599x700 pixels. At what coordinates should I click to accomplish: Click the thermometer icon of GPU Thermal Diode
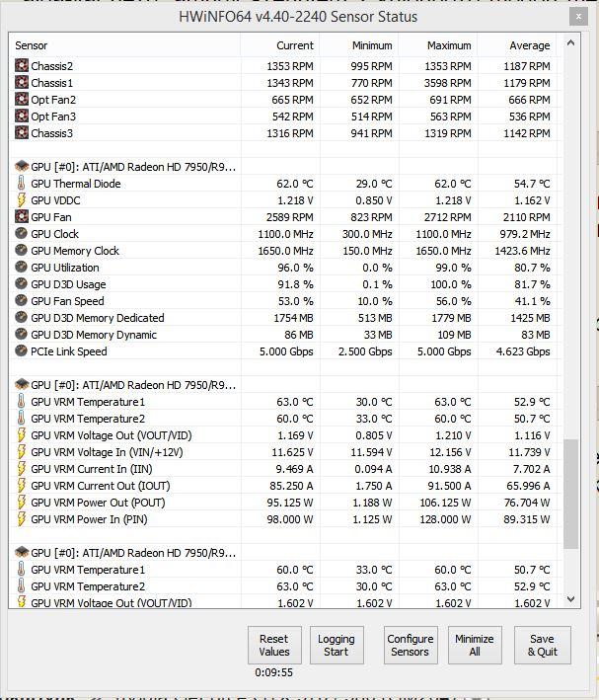click(x=21, y=183)
